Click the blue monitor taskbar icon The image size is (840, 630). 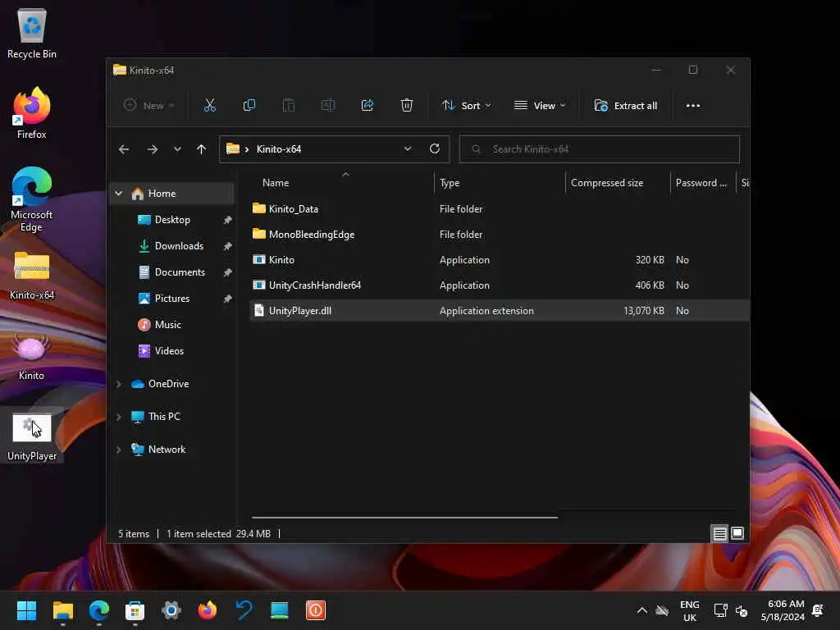(x=280, y=610)
